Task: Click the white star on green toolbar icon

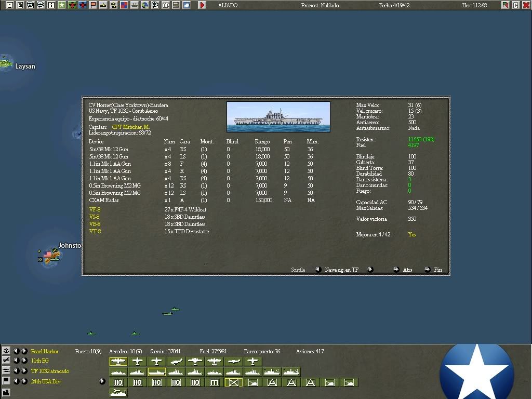Action: (x=62, y=5)
